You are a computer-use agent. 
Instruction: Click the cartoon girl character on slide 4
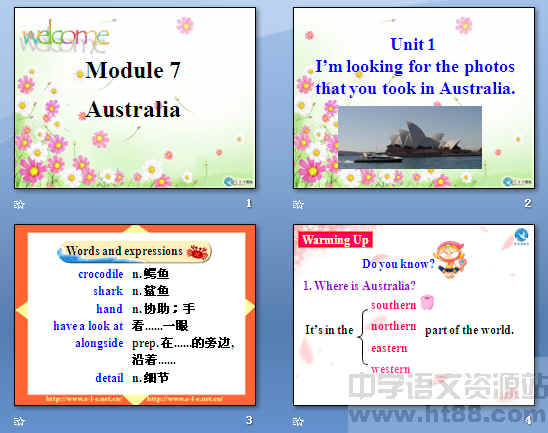pos(450,259)
